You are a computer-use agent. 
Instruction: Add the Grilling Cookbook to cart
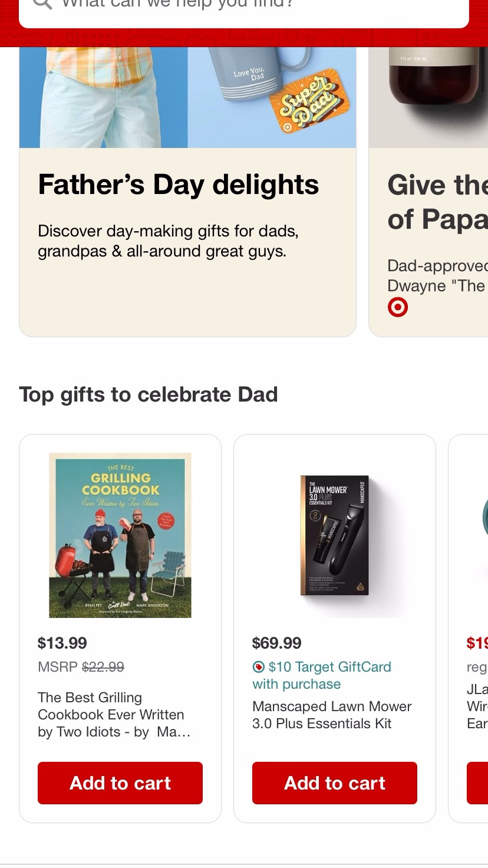120,783
